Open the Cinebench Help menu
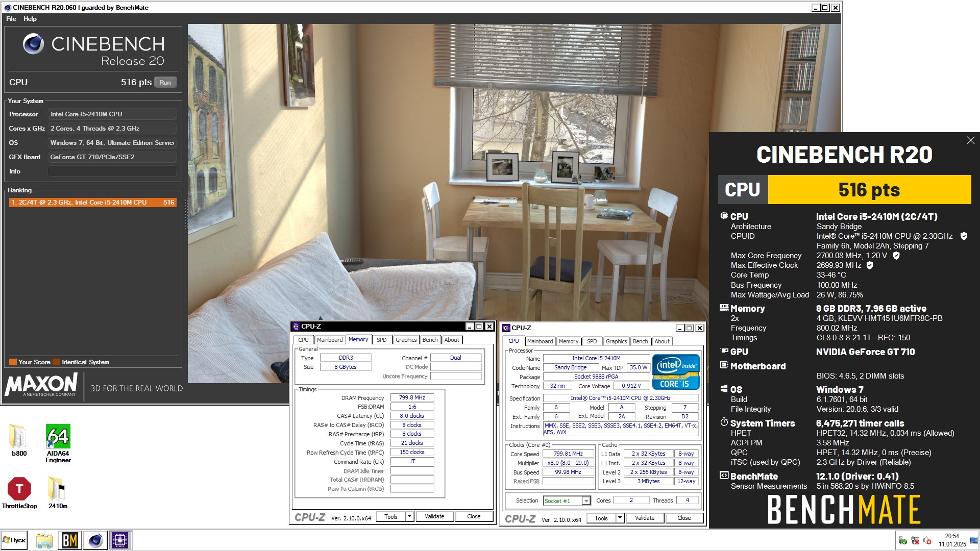 click(x=30, y=19)
